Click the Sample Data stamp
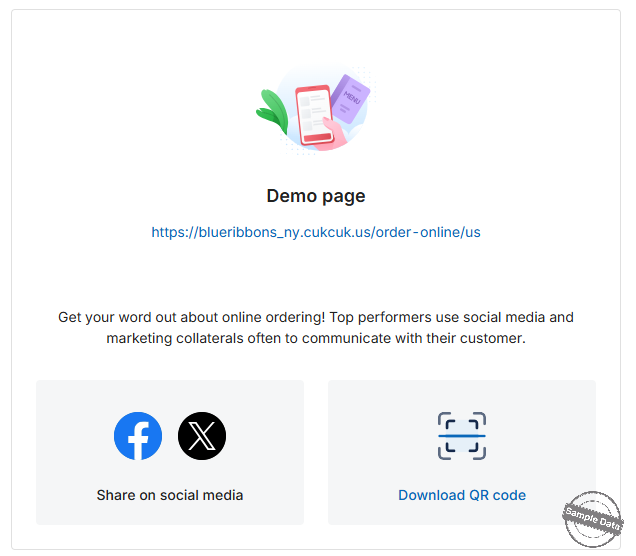This screenshot has width=636, height=556. (x=593, y=519)
